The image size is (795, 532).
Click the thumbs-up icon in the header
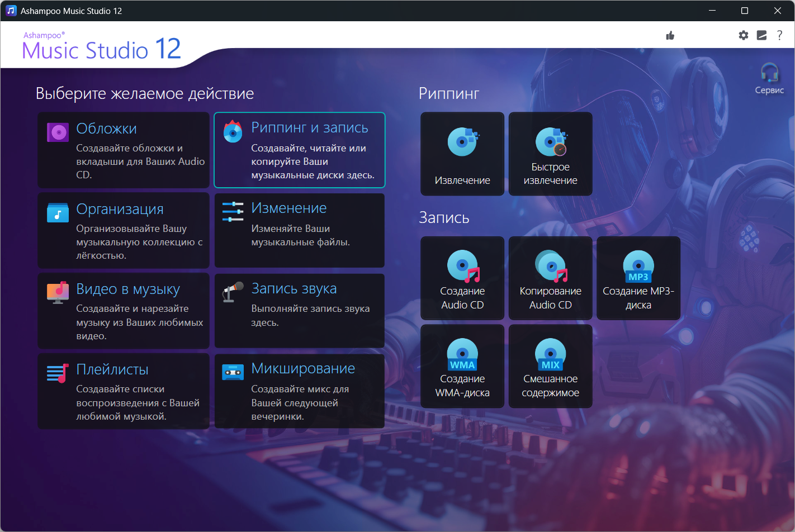(x=670, y=36)
